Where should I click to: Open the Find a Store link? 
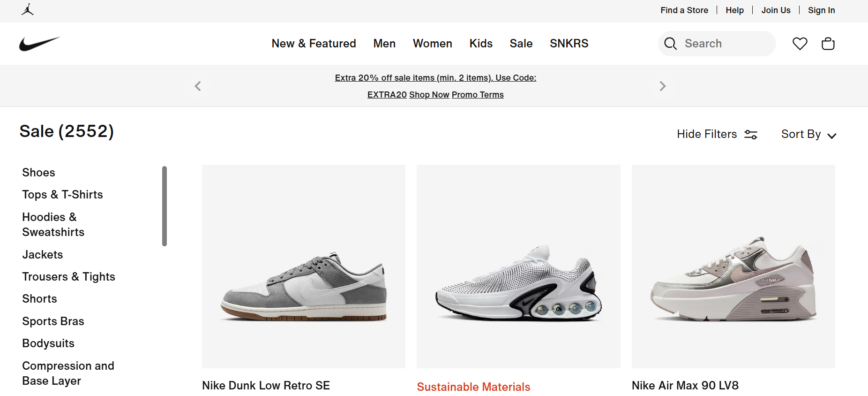(x=684, y=10)
